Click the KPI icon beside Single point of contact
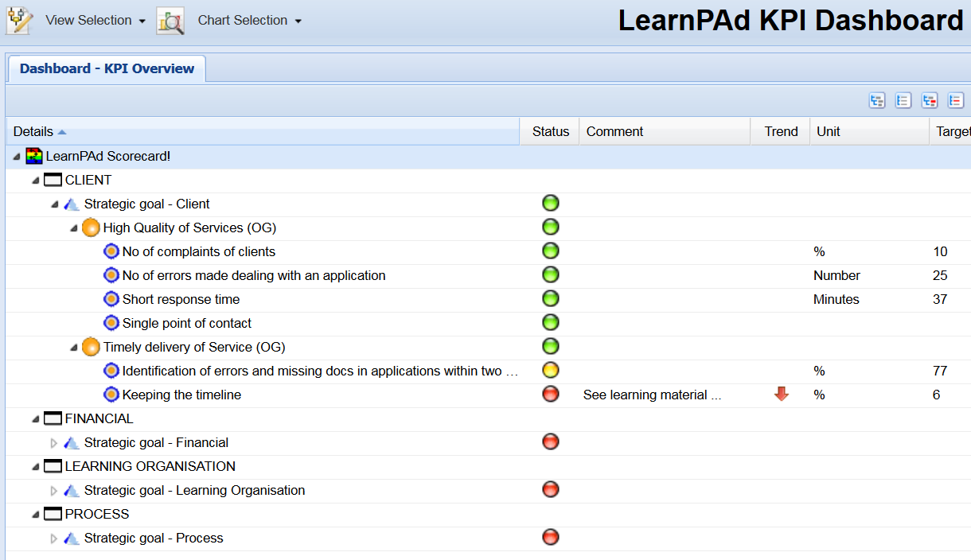This screenshot has height=560, width=971. point(111,323)
